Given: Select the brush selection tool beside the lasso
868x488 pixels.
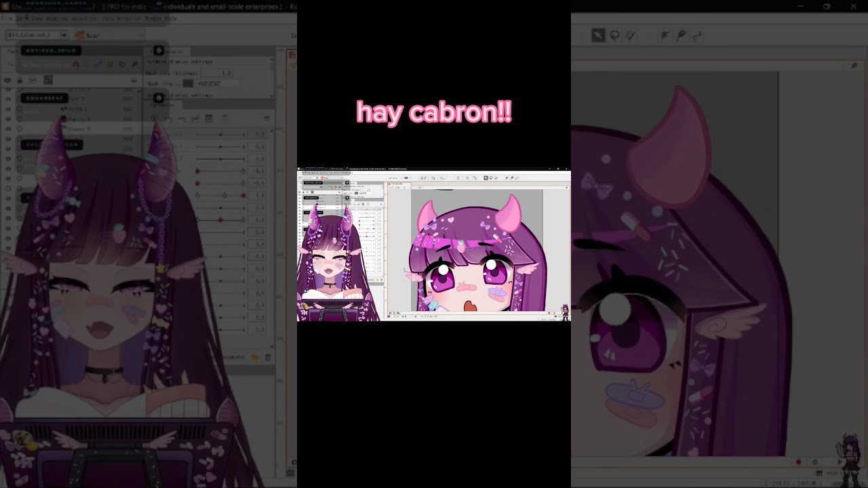Looking at the screenshot, I should pyautogui.click(x=631, y=35).
